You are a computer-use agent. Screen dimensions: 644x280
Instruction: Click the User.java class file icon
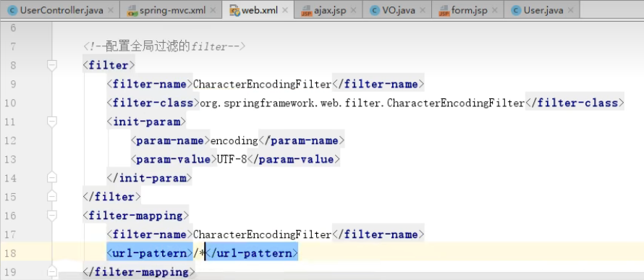516,11
